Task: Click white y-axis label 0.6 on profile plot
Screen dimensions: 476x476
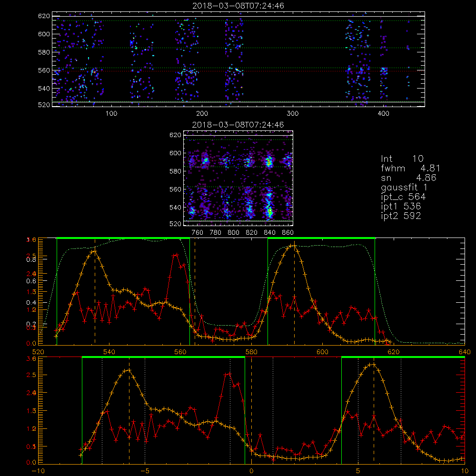Action: click(x=31, y=281)
